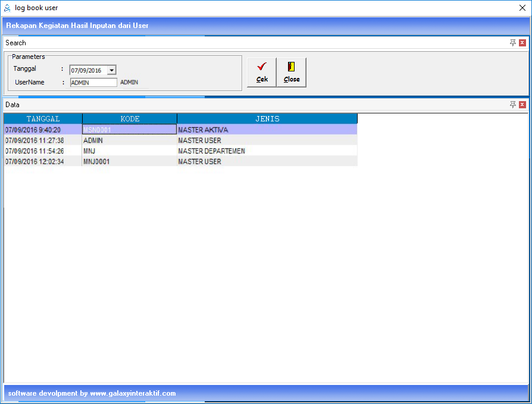Click the Cek button with red checkmark
This screenshot has height=404, width=532.
click(262, 73)
